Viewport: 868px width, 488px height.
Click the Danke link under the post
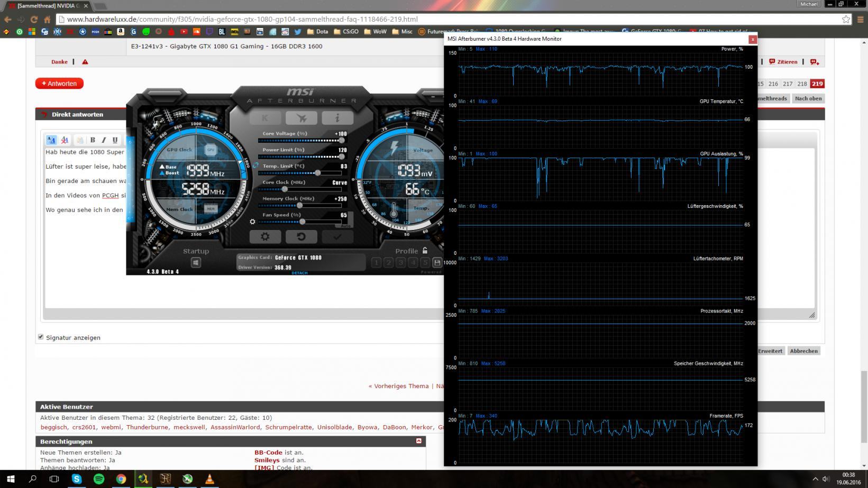point(59,62)
